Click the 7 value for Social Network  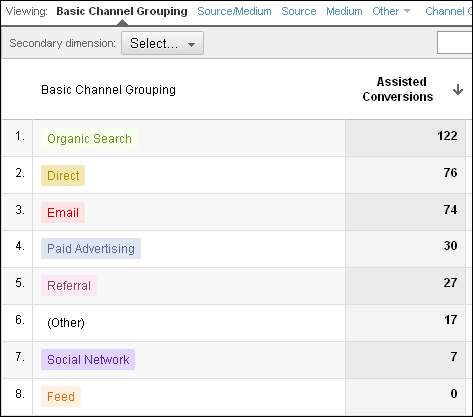[x=454, y=357]
